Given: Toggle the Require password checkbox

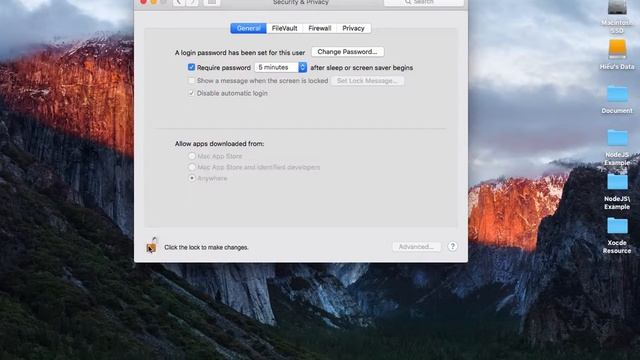Looking at the screenshot, I should (191, 67).
